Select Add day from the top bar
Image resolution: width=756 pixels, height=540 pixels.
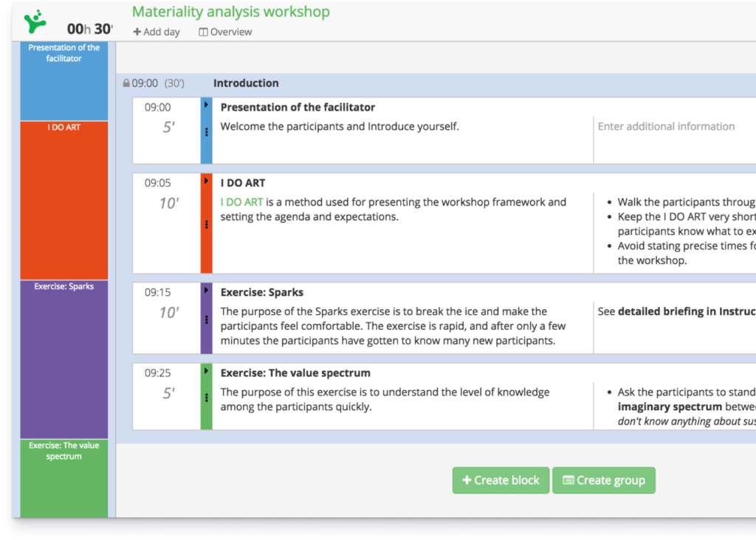coord(157,32)
